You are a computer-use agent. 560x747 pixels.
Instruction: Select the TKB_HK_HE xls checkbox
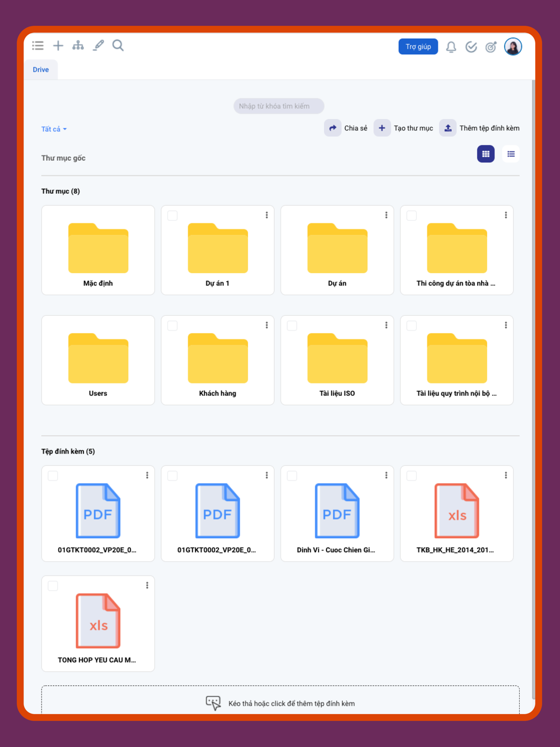pyautogui.click(x=412, y=476)
